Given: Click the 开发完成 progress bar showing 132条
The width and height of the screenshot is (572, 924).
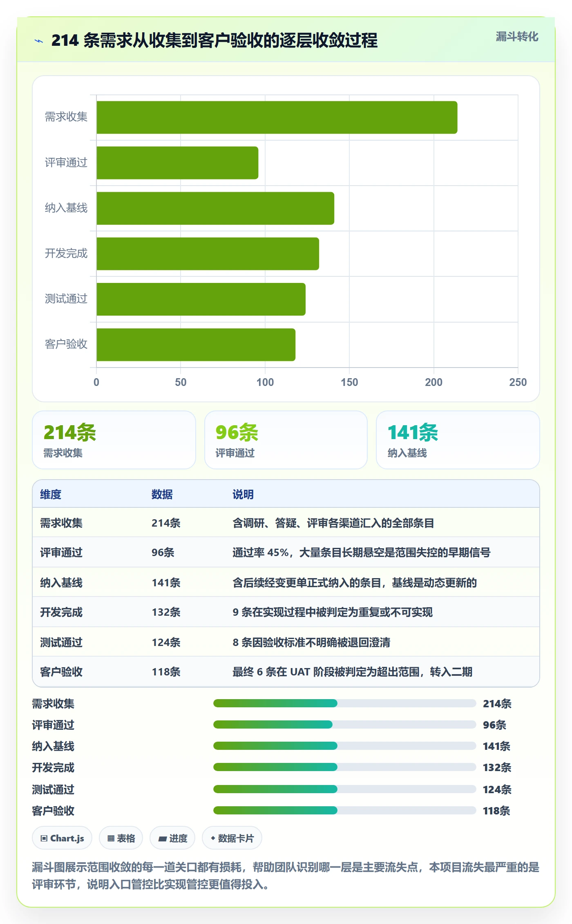Looking at the screenshot, I should click(x=345, y=767).
